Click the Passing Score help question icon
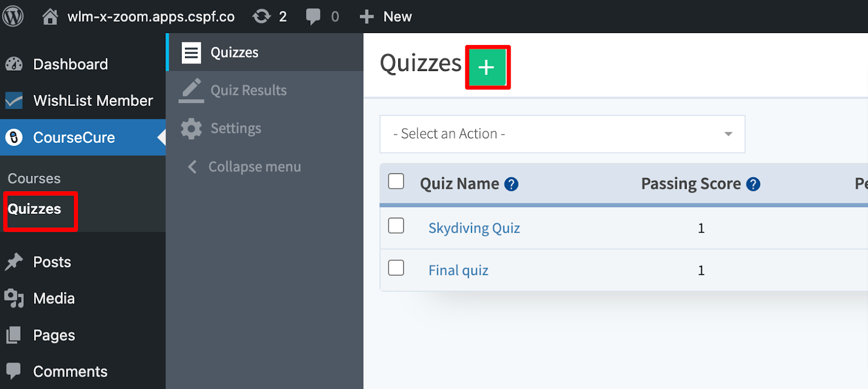The width and height of the screenshot is (868, 389). [753, 184]
